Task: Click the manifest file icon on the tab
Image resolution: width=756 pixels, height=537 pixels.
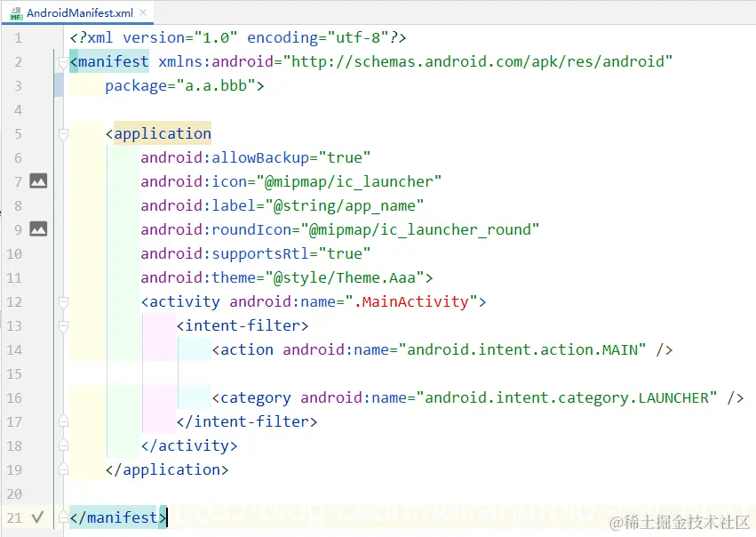Action: (16, 13)
